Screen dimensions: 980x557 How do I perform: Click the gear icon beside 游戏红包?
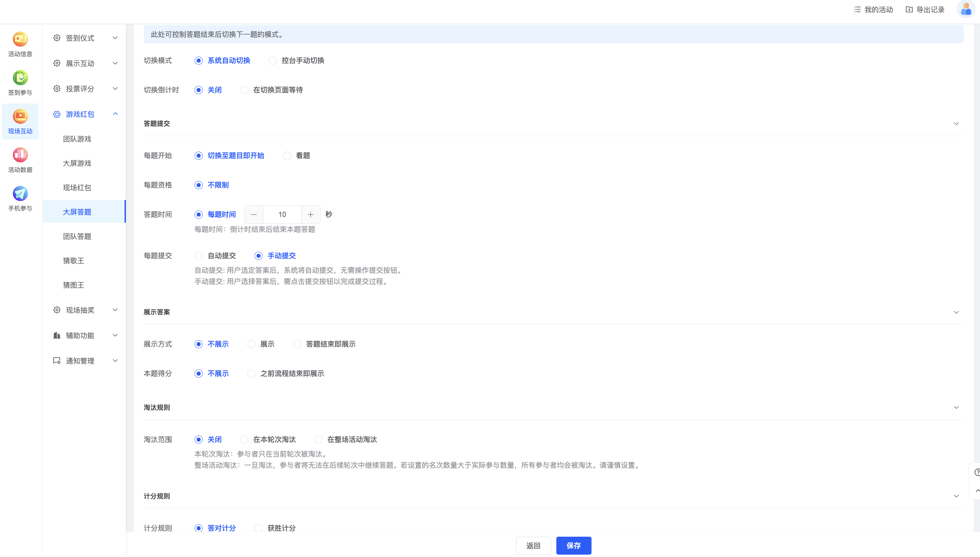(x=57, y=114)
